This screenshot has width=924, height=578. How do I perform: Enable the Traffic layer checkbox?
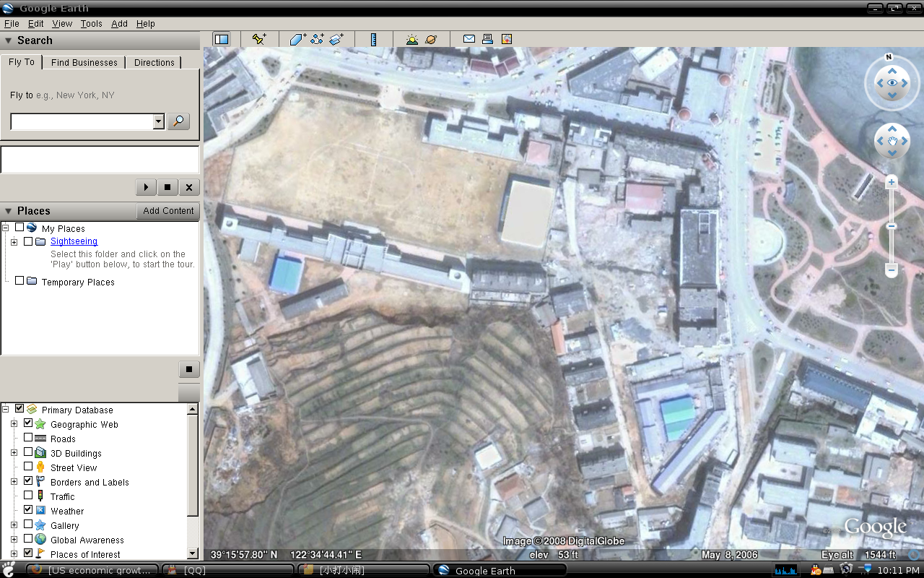[28, 496]
